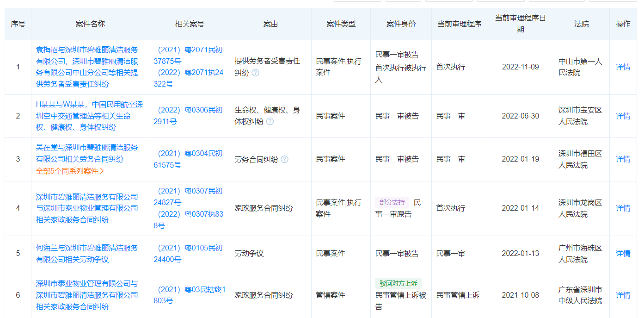Click 详情 for the 中山市第一人民法院 case
Image resolution: width=644 pixels, height=318 pixels.
tap(623, 67)
